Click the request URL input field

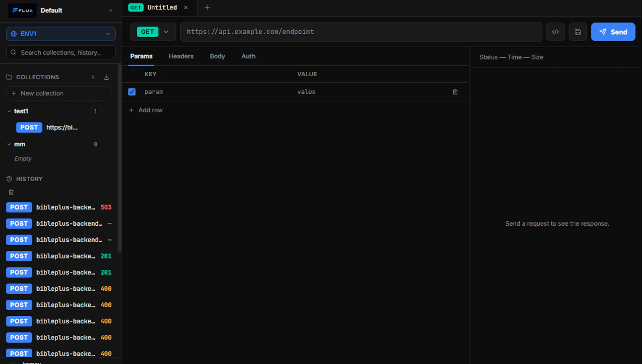click(361, 32)
